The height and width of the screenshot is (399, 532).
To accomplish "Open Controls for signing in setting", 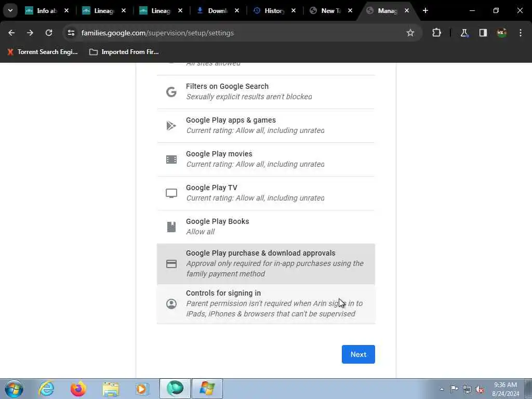I will pyautogui.click(x=266, y=304).
